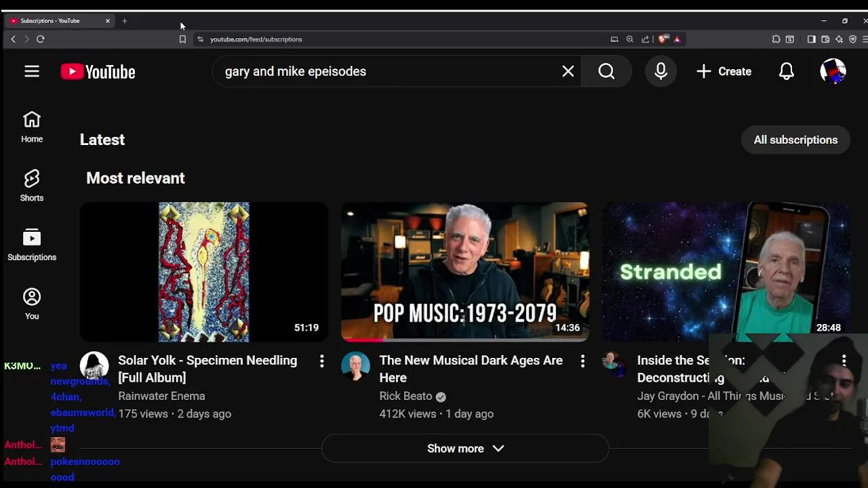Click Rainwater Enema channel avatar
The width and height of the screenshot is (868, 488).
(x=94, y=365)
